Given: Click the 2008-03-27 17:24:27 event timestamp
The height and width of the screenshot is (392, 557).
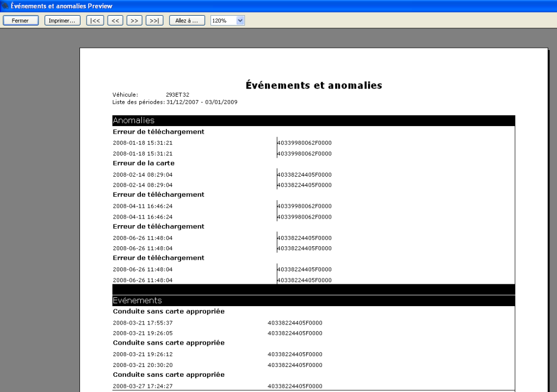Looking at the screenshot, I should coord(143,387).
